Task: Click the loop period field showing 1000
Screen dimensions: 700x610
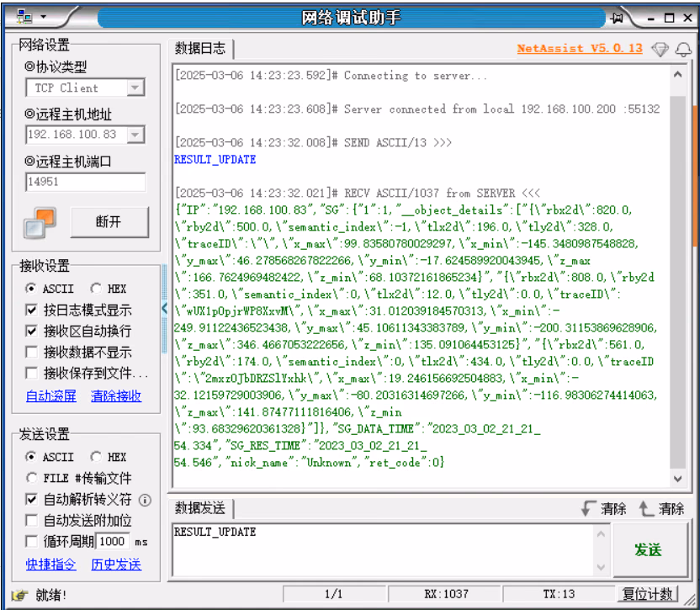Action: [113, 541]
